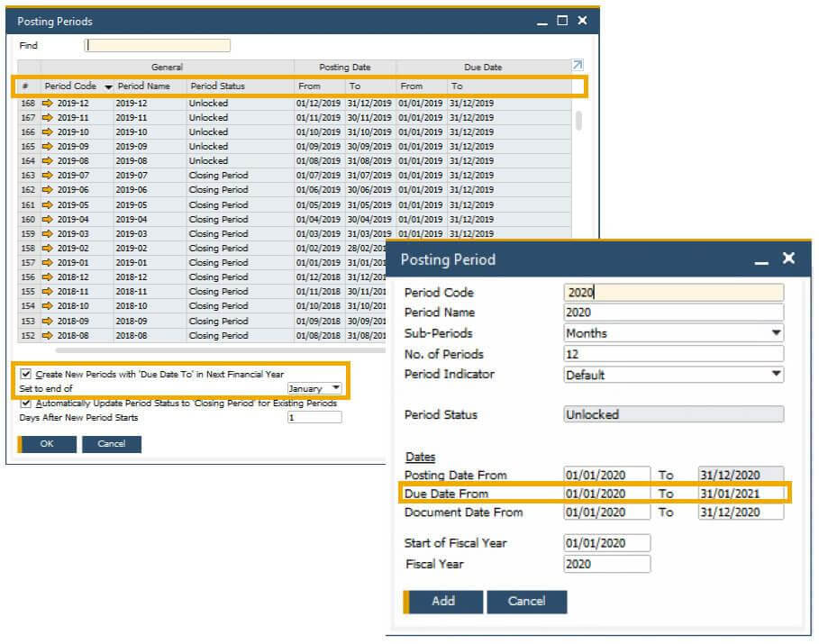Change Sub-Periods using the Months dropdown
This screenshot has width=819, height=644.
tap(775, 332)
